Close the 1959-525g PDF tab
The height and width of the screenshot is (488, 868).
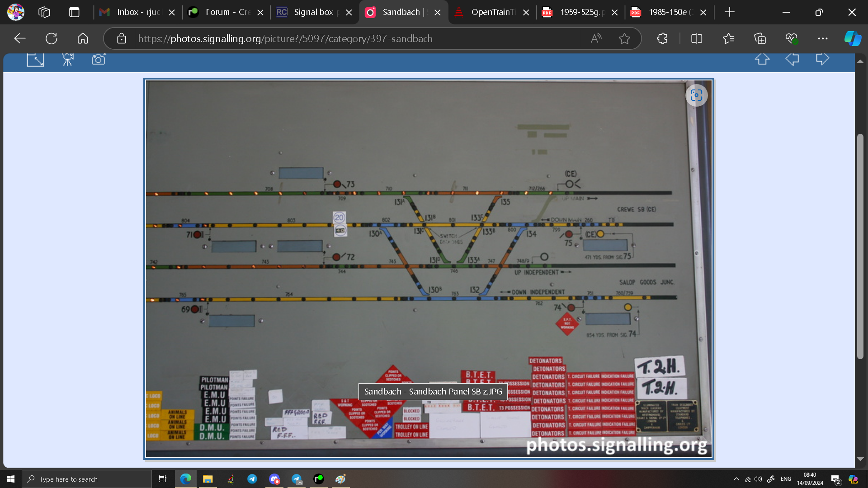[615, 13]
